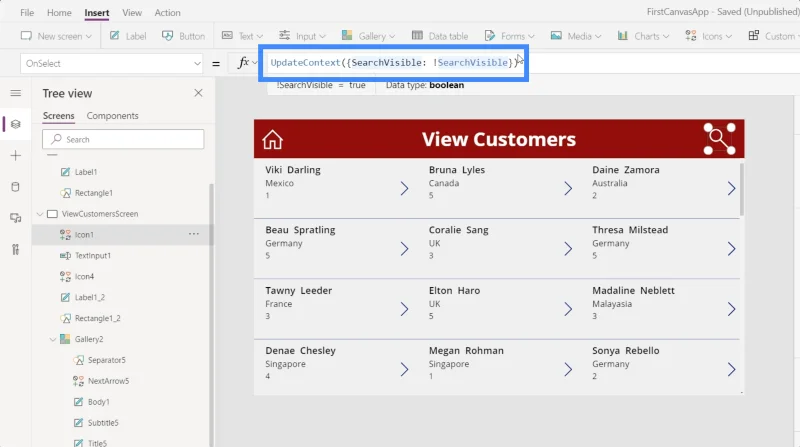Open the New screen dropdown
The height and width of the screenshot is (447, 800).
(x=56, y=36)
